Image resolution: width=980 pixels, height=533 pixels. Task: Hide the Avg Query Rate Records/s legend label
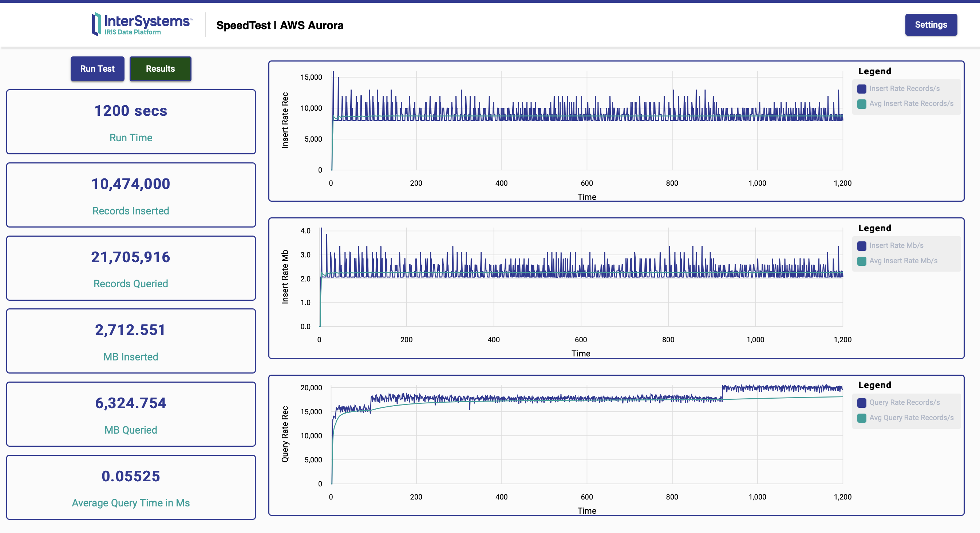pos(911,418)
